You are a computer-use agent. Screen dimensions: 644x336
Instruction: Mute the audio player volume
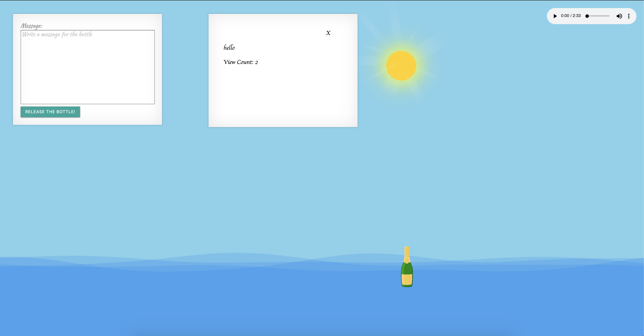pyautogui.click(x=619, y=16)
